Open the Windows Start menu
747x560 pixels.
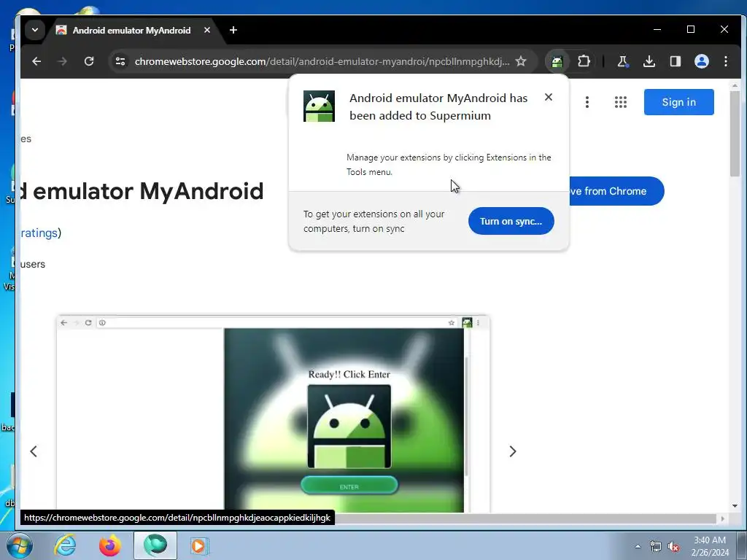19,545
